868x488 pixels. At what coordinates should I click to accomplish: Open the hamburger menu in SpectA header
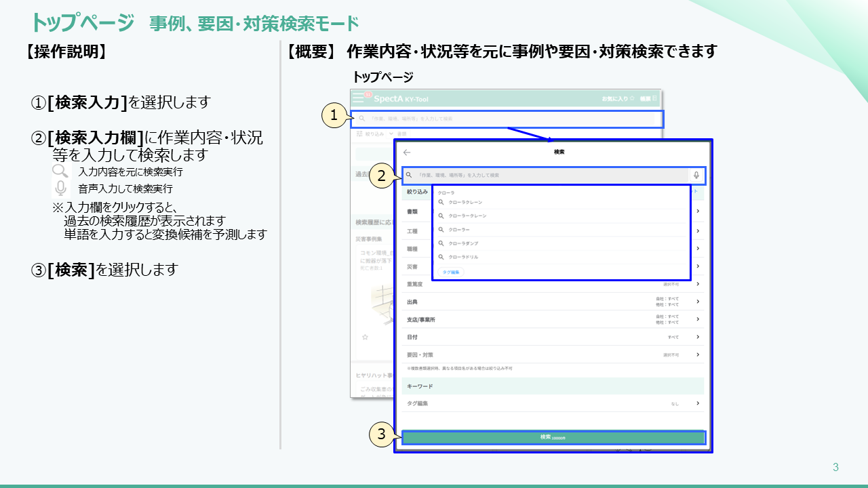[358, 98]
